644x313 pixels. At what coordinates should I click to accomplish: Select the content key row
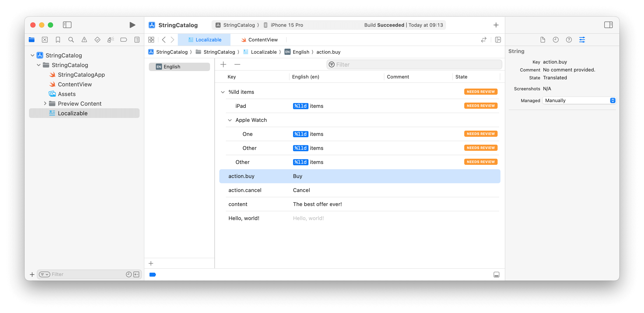[360, 204]
